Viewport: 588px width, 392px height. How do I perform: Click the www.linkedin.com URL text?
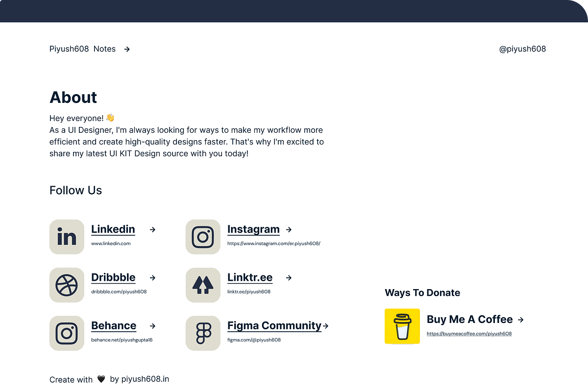(x=111, y=244)
